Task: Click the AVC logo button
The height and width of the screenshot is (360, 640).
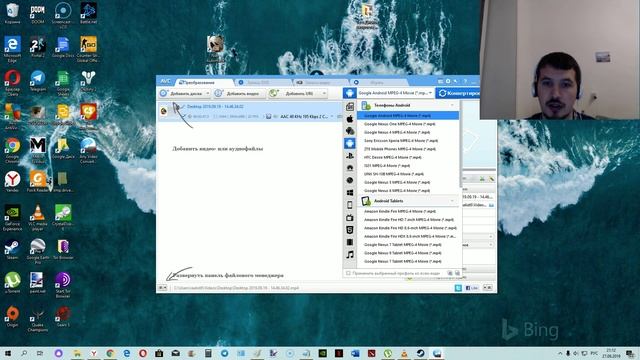Action: pos(165,81)
